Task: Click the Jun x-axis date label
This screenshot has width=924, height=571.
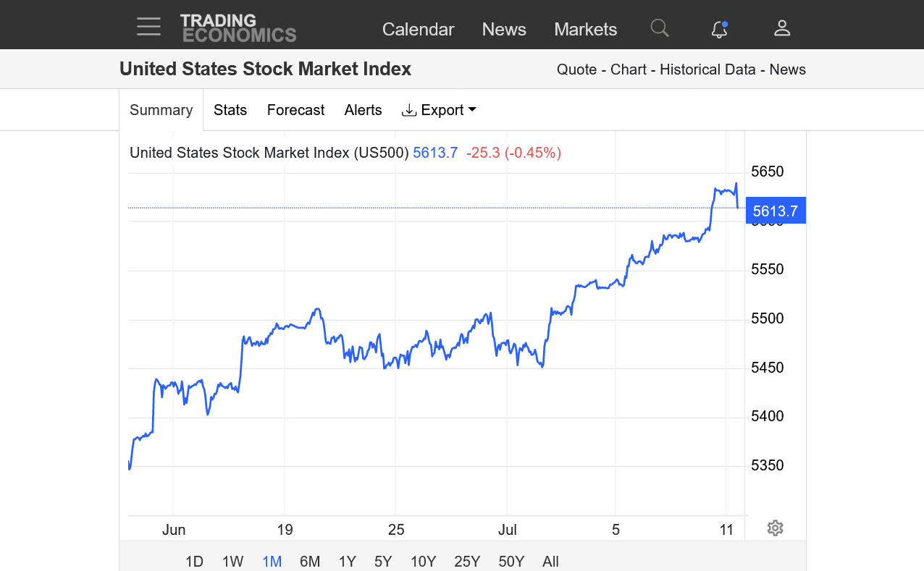Action: [x=174, y=530]
